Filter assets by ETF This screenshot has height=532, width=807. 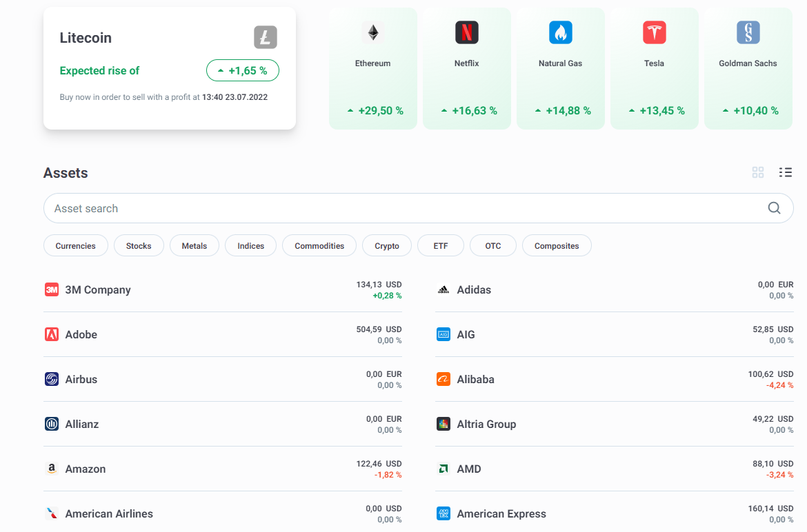pos(441,246)
